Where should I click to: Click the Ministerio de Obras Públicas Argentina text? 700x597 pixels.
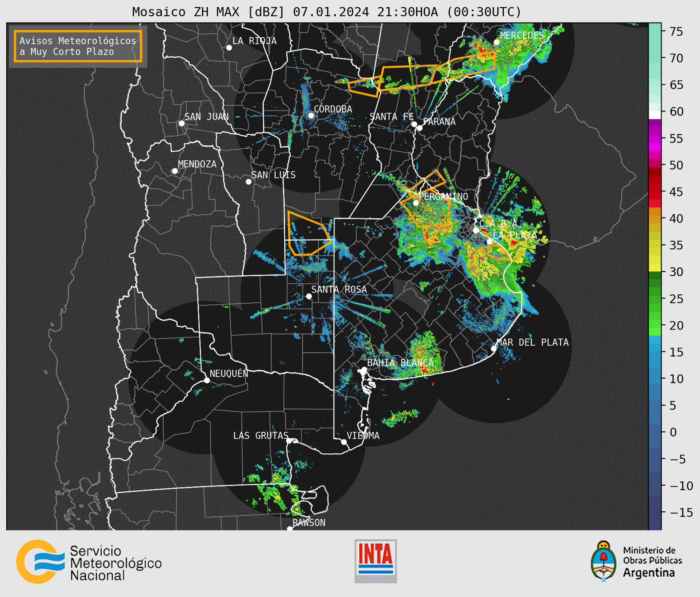(652, 562)
